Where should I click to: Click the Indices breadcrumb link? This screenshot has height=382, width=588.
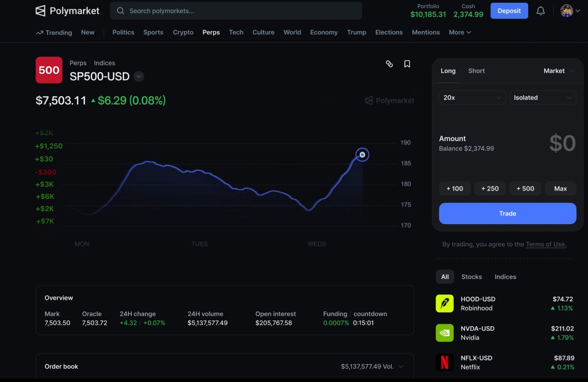coord(104,63)
